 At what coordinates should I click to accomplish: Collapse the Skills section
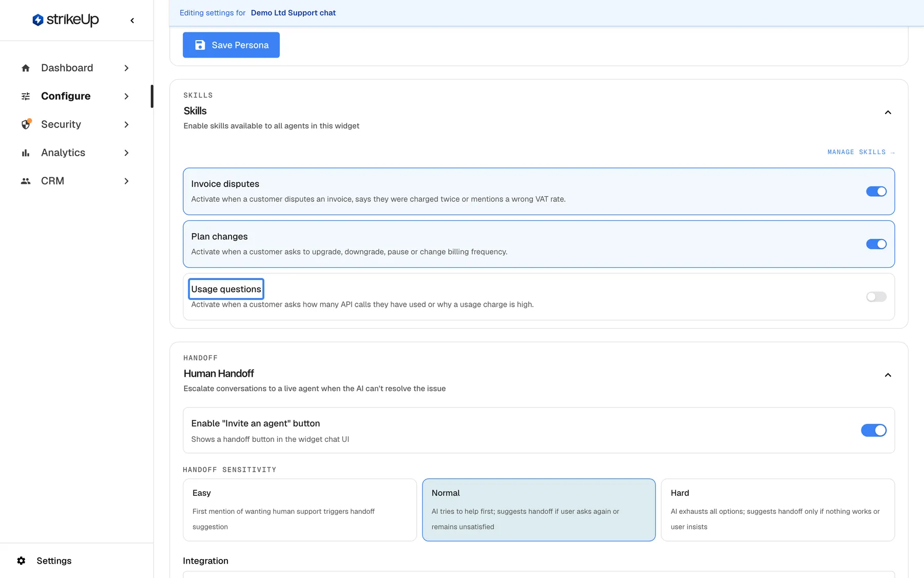(888, 113)
